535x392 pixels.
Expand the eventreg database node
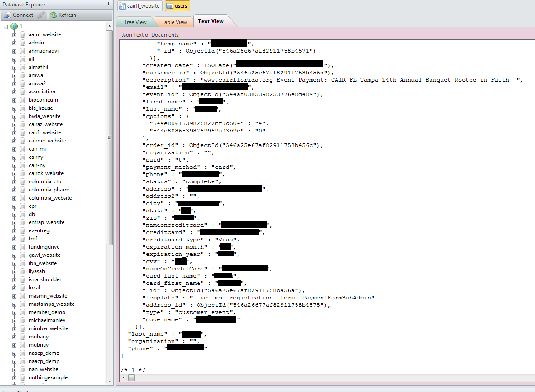coord(15,231)
